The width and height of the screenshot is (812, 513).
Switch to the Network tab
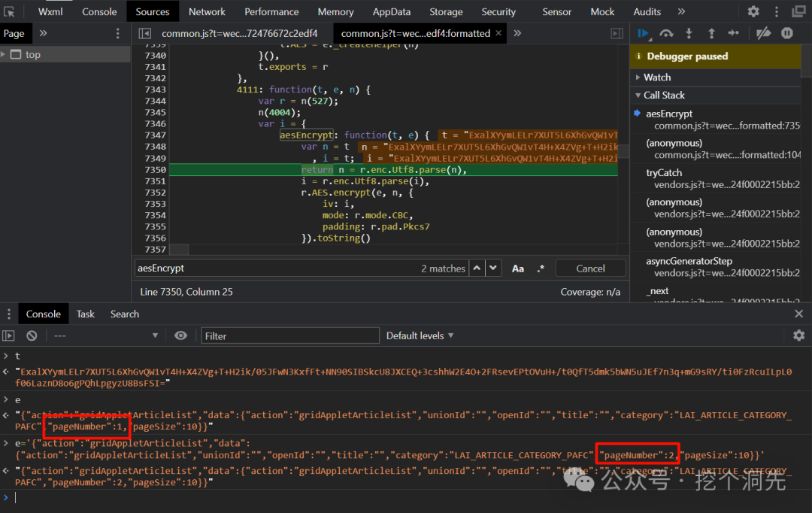[x=207, y=11]
